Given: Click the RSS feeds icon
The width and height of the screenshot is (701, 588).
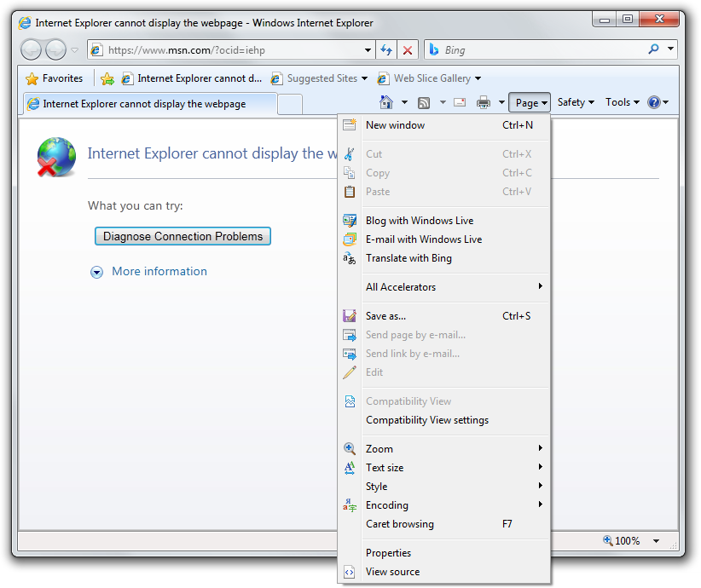Looking at the screenshot, I should coord(424,102).
